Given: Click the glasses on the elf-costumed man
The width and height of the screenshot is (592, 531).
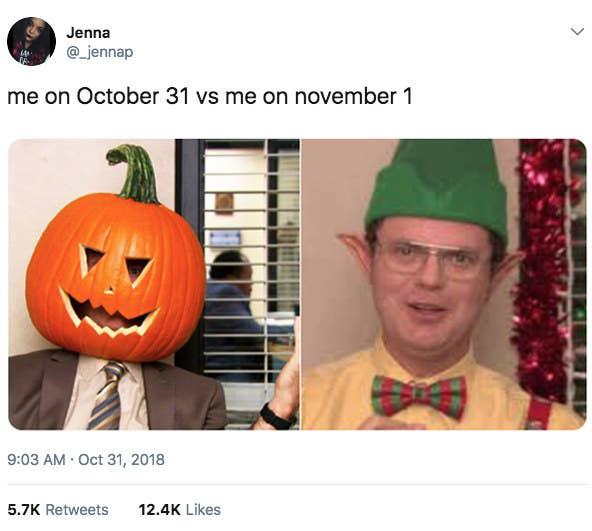Looking at the screenshot, I should pos(432,258).
